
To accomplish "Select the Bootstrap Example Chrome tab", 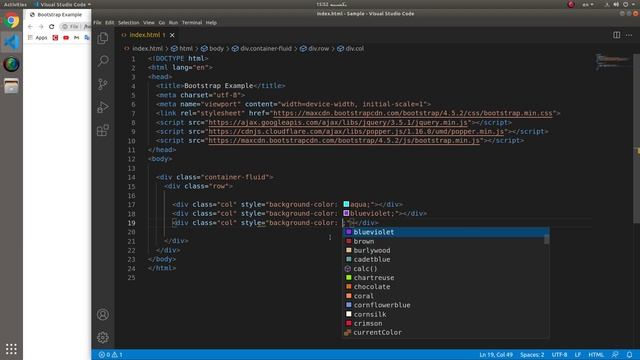I will click(57, 15).
